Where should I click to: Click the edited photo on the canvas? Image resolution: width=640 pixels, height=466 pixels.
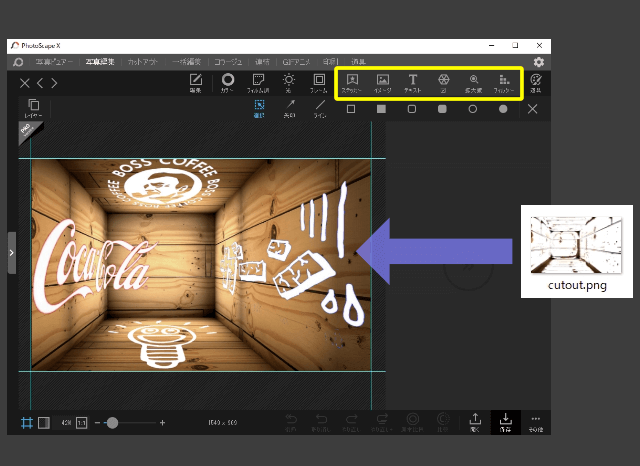201,264
